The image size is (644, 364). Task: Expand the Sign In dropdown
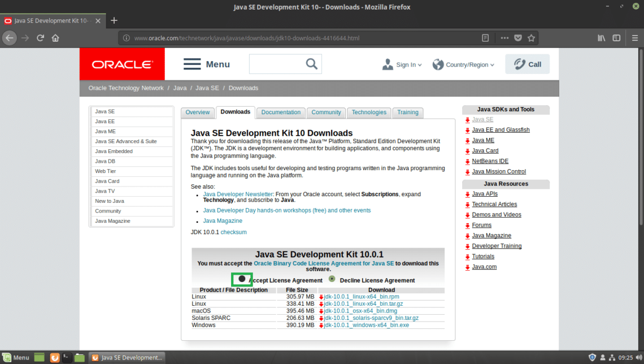pyautogui.click(x=402, y=64)
